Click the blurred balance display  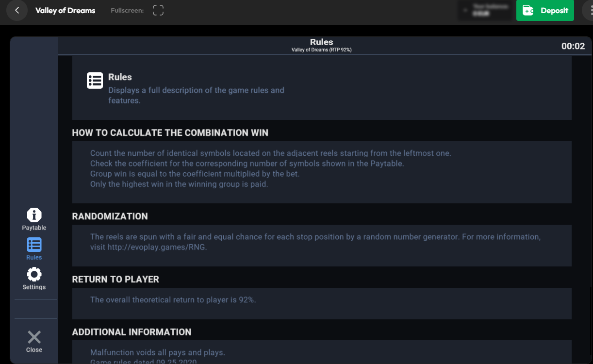point(487,10)
